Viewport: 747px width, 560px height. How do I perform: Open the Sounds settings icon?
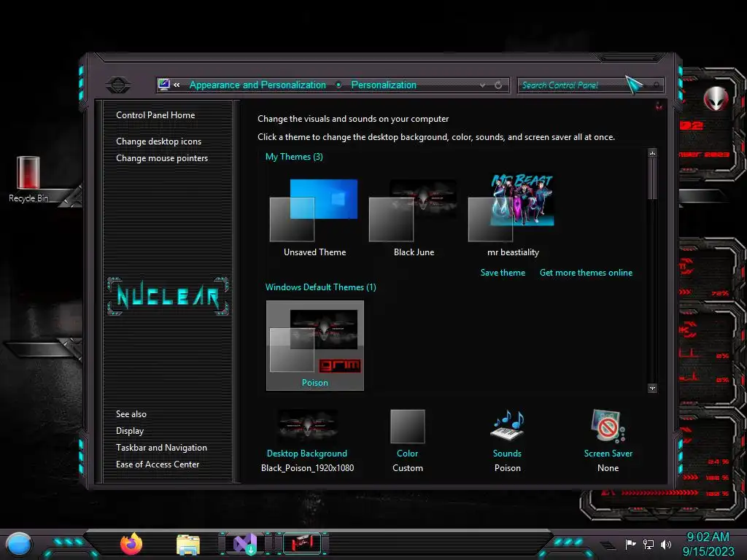508,425
